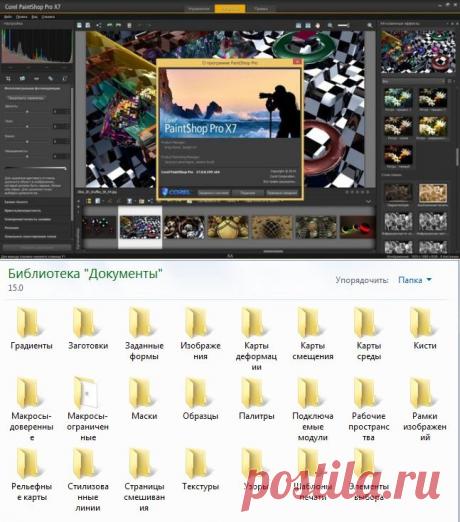Click the zoom out magnifier icon
Screen dimensions: 460x522
coord(330,25)
